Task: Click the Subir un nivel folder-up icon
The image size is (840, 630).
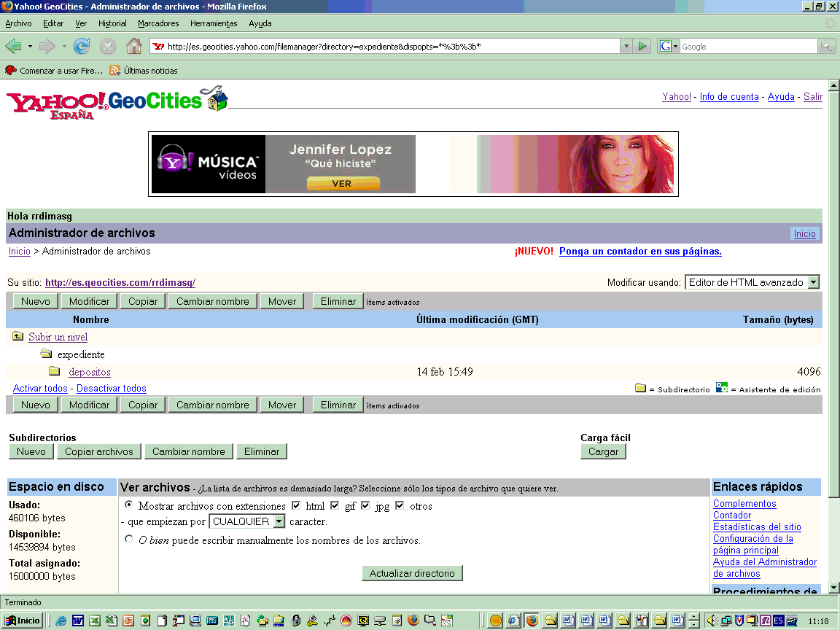Action: pyautogui.click(x=18, y=336)
